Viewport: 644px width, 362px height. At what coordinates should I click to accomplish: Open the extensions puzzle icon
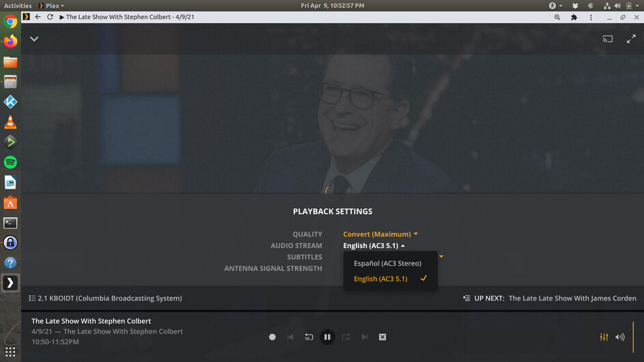coord(574,17)
